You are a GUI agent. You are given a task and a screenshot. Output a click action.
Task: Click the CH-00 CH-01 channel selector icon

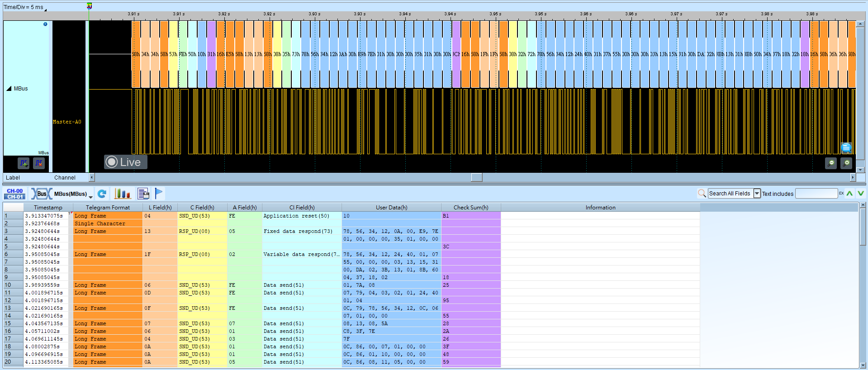point(15,194)
